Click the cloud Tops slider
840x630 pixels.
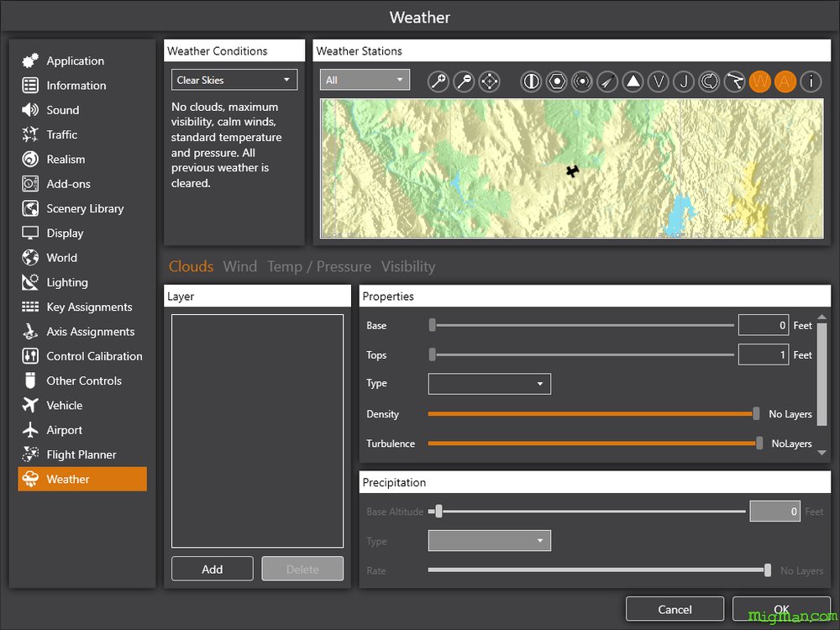(582, 354)
